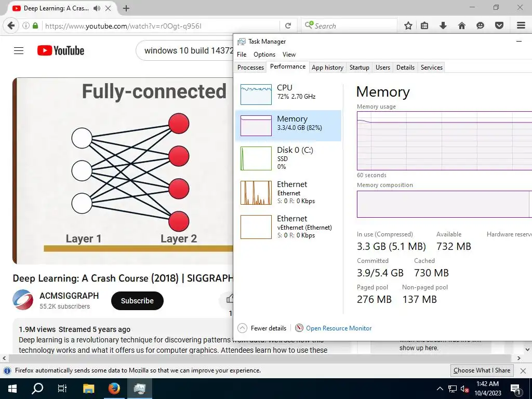Select first Ethernet performance item

pyautogui.click(x=288, y=193)
